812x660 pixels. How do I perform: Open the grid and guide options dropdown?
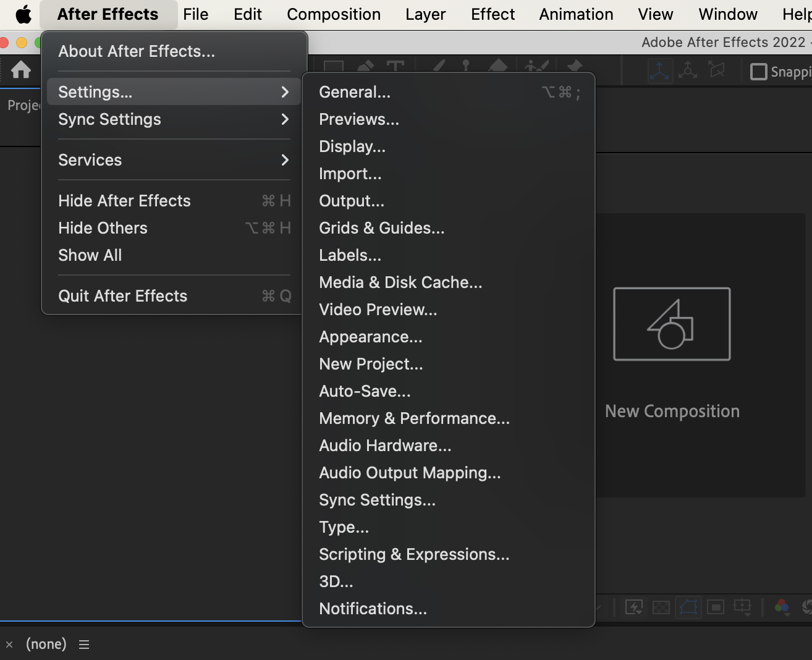742,607
